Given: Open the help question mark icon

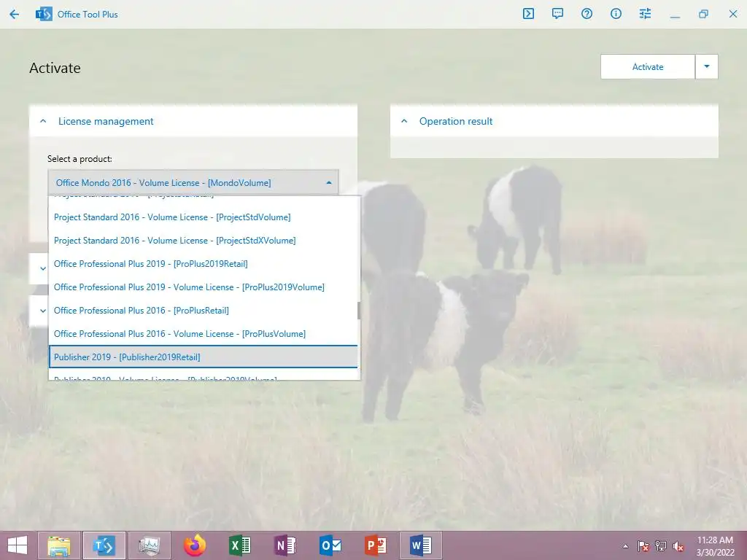Looking at the screenshot, I should pos(587,14).
